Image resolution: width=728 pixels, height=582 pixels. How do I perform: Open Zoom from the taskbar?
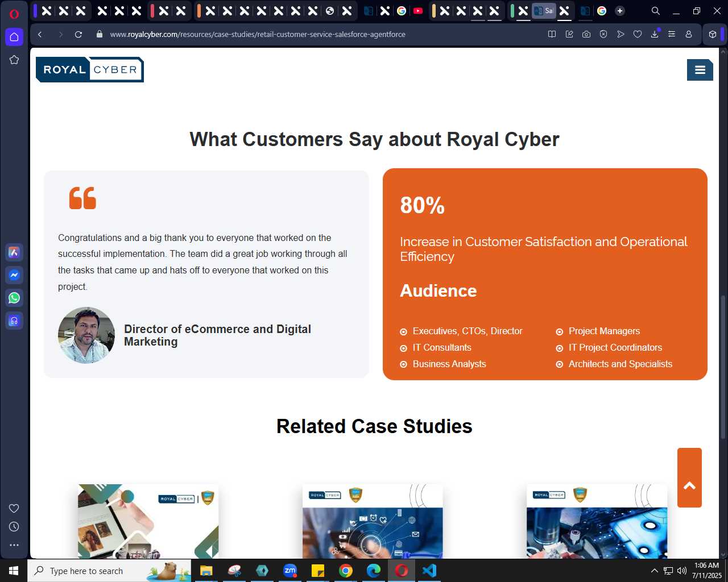(290, 571)
